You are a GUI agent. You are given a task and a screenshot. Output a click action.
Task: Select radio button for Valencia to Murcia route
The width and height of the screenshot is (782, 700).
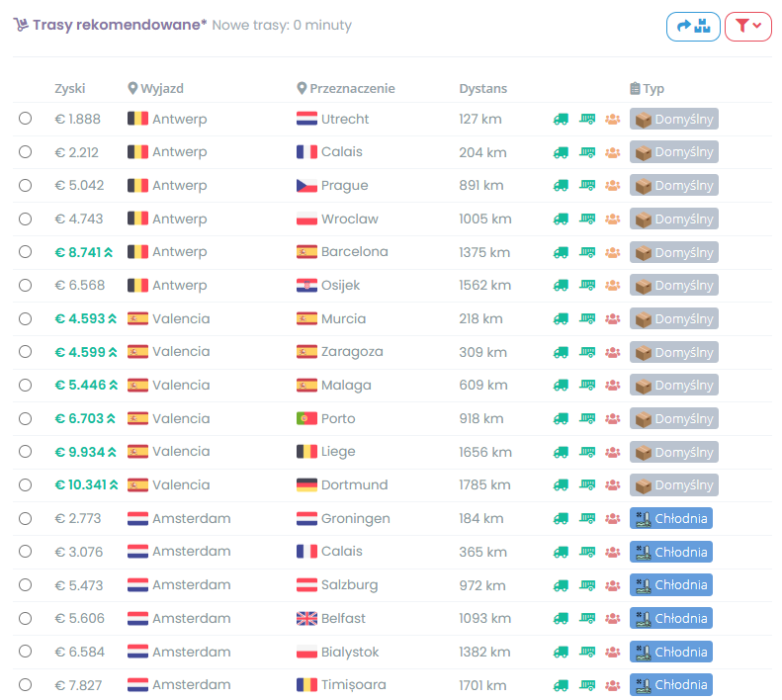pos(25,318)
